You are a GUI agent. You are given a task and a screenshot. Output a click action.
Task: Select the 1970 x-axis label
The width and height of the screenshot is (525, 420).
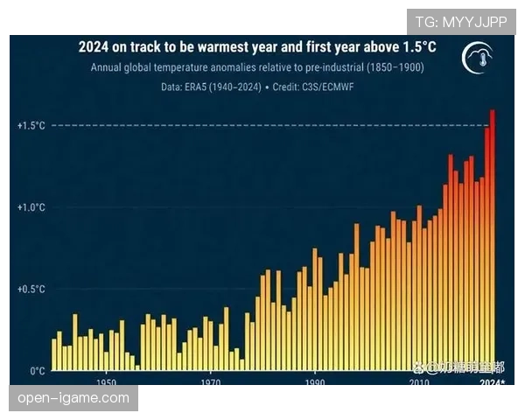[x=211, y=383]
